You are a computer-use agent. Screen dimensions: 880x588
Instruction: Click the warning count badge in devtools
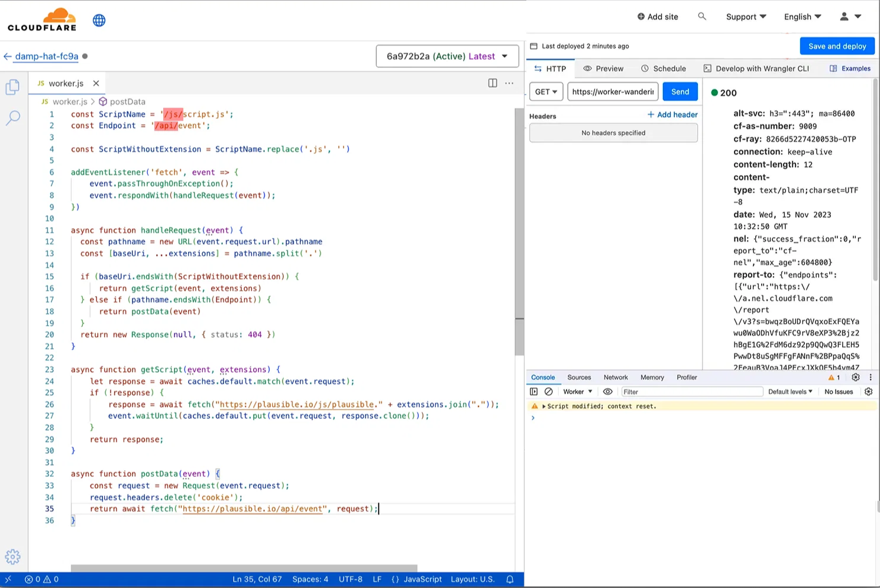[834, 377]
